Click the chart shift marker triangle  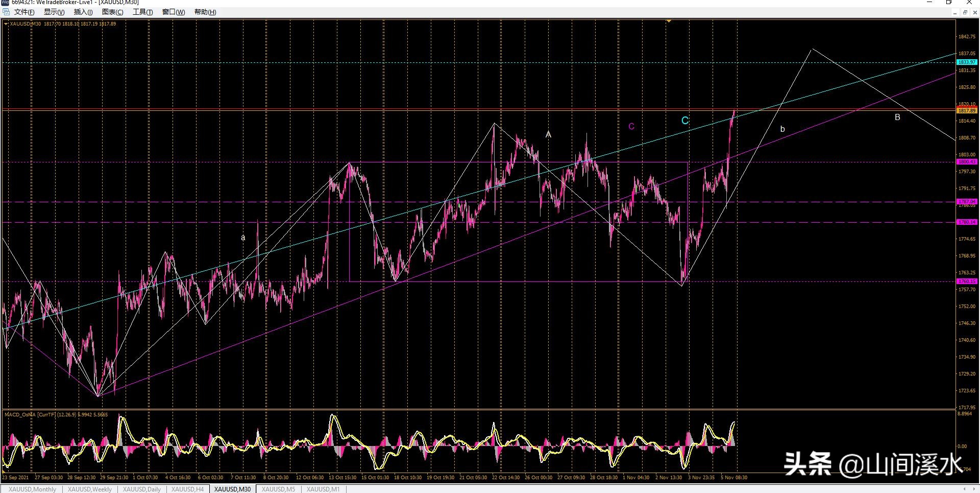click(669, 21)
